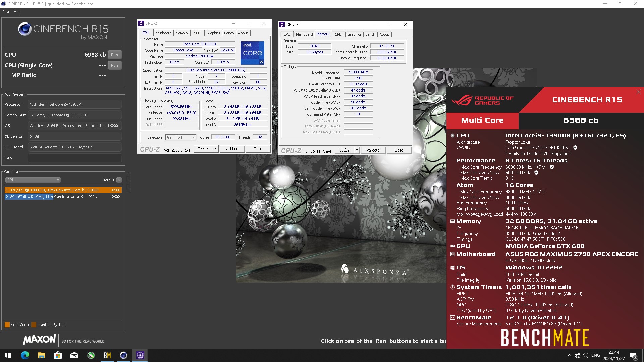Select the i9-13900K ranking row scoring 6988
Image resolution: width=644 pixels, height=362 pixels.
point(63,190)
